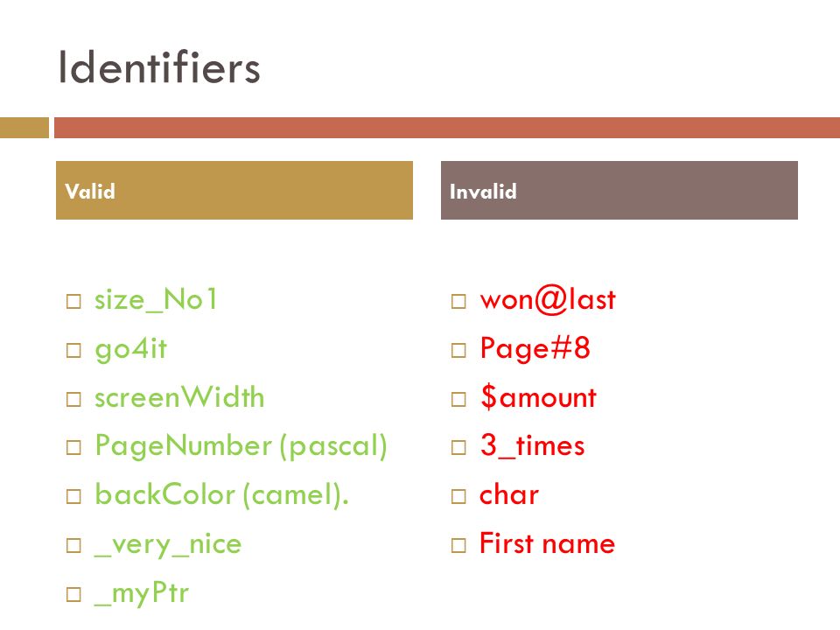The image size is (840, 630).
Task: Click the PageNumber (pascal) text
Action: point(241,446)
